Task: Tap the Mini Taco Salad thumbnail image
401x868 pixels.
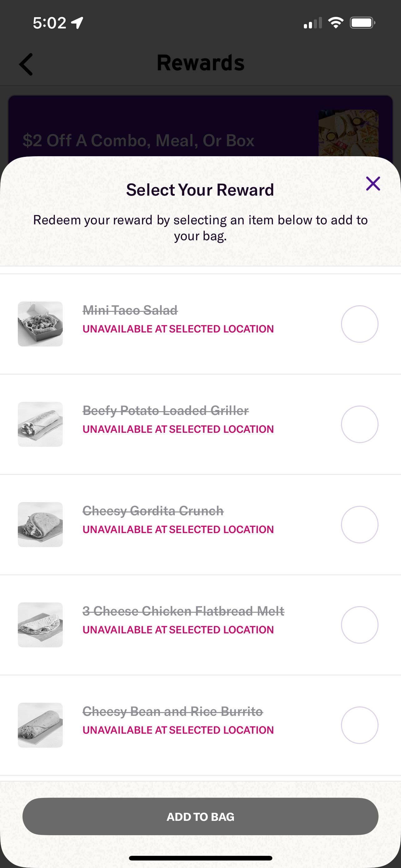Action: pyautogui.click(x=40, y=324)
